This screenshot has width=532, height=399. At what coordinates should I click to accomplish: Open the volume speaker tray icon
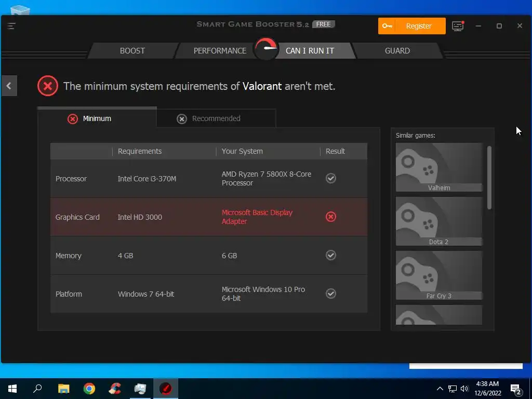[464, 389]
